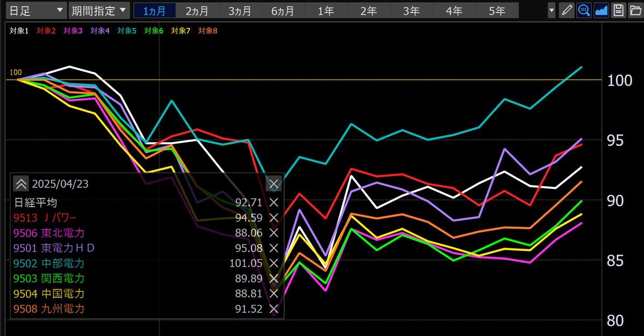Click the 9503 関西電力 legend name
Image resolution: width=644 pixels, height=336 pixels.
49,278
